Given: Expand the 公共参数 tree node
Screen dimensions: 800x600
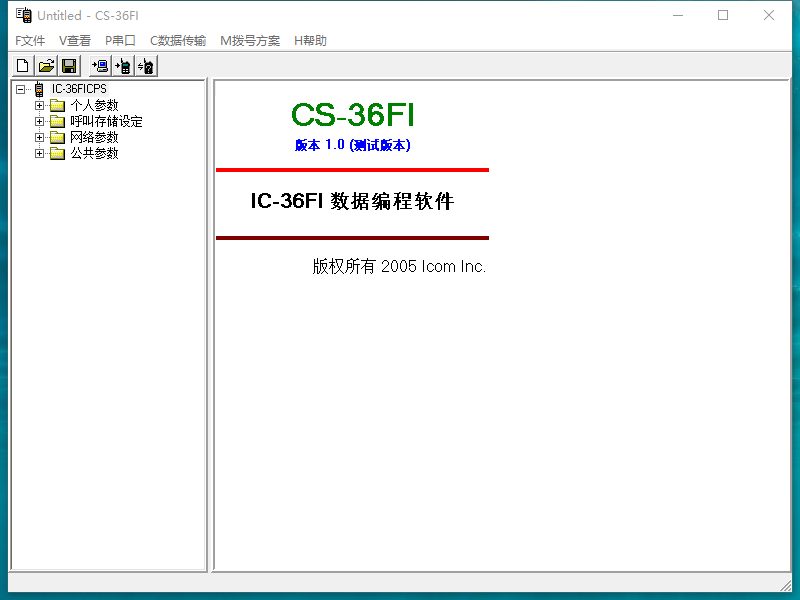Looking at the screenshot, I should (40, 154).
